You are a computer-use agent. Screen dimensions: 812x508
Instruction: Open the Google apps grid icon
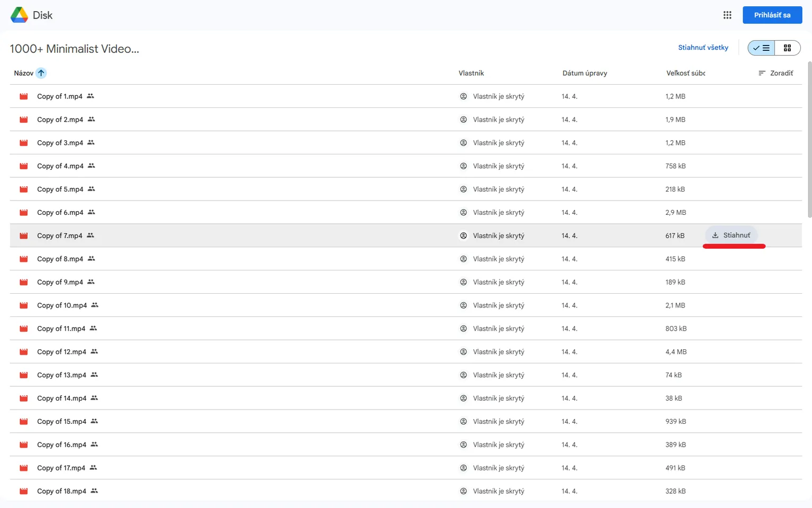pos(727,15)
